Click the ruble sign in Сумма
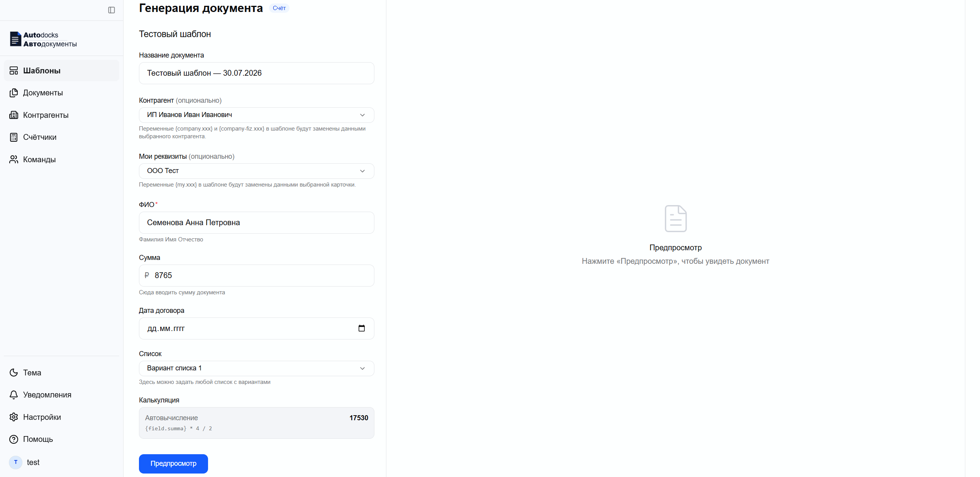980x477 pixels. pos(147,275)
